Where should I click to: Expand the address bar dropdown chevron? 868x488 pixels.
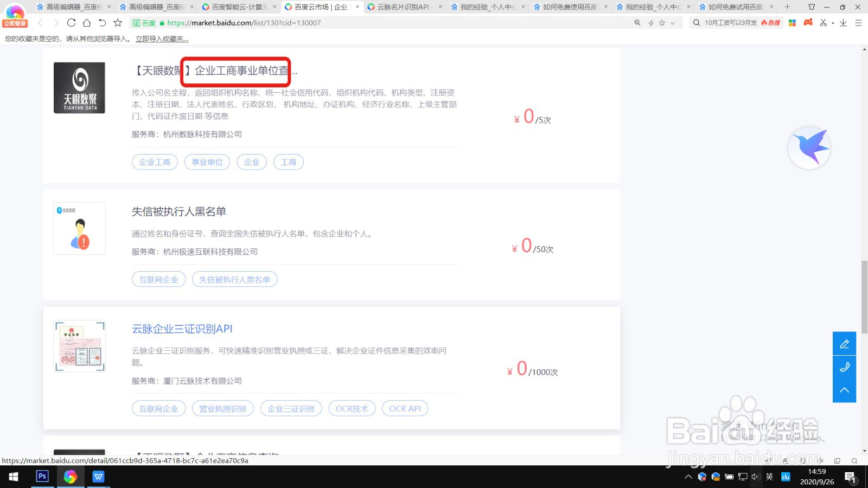[x=673, y=23]
